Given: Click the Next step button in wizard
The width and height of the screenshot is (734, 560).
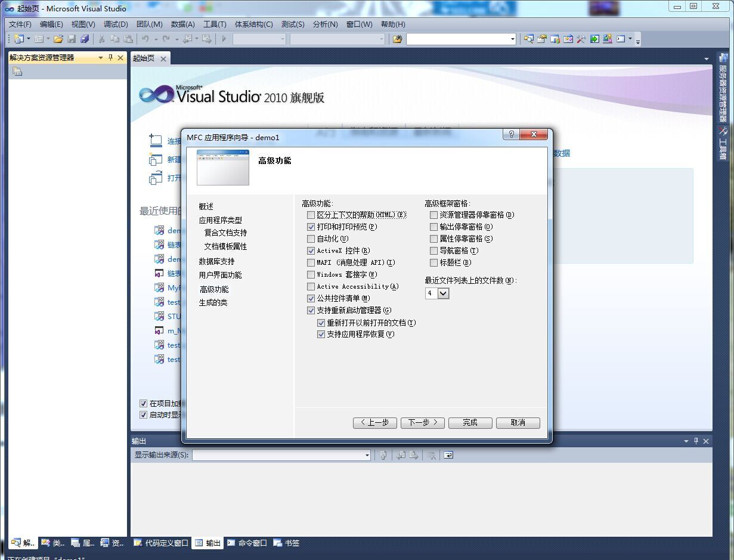Looking at the screenshot, I should (x=423, y=422).
